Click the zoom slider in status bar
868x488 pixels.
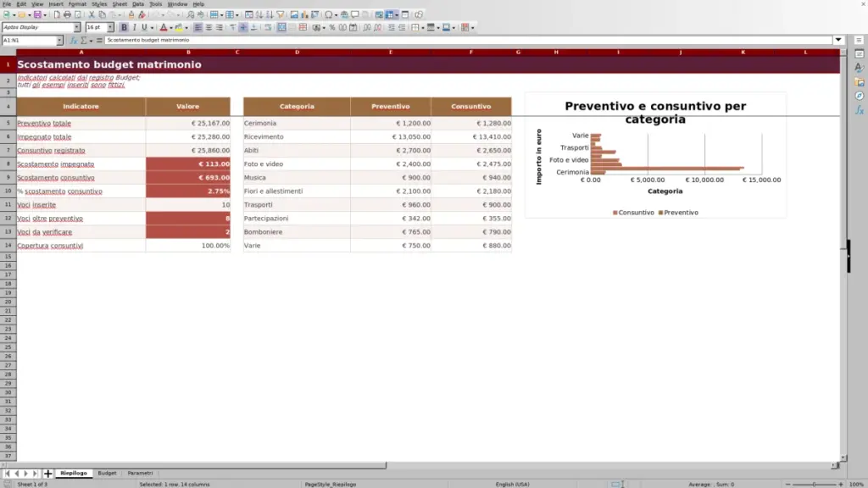click(x=815, y=485)
